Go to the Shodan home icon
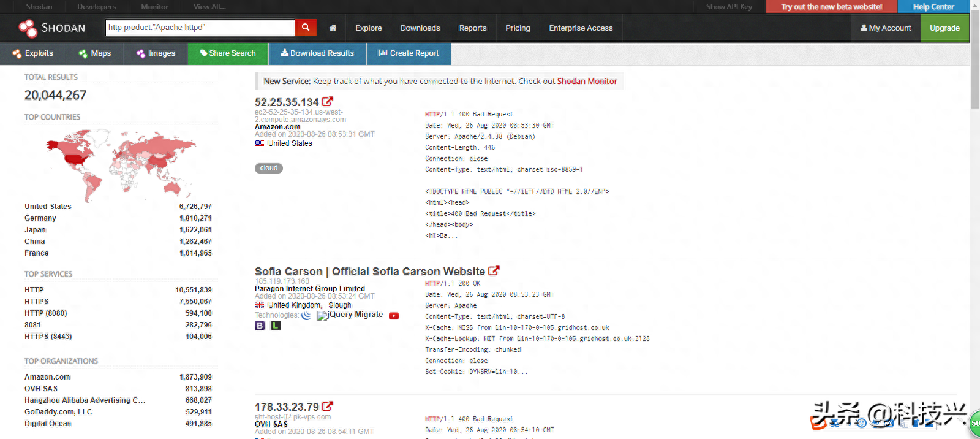This screenshot has width=980, height=439. tap(333, 28)
